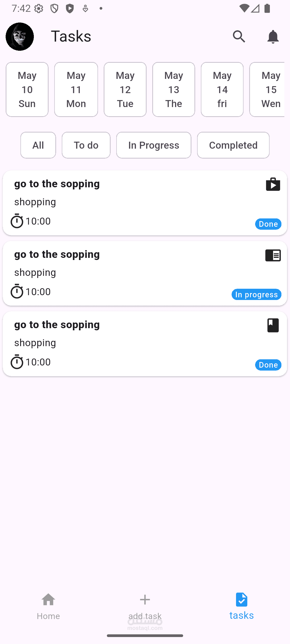This screenshot has width=290, height=644.
Task: Select the To do filter chip
Action: click(x=86, y=145)
